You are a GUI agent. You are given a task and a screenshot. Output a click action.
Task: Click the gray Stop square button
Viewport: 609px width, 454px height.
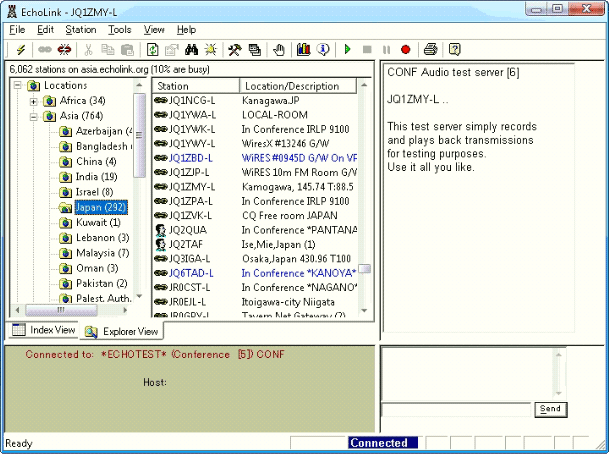(367, 50)
